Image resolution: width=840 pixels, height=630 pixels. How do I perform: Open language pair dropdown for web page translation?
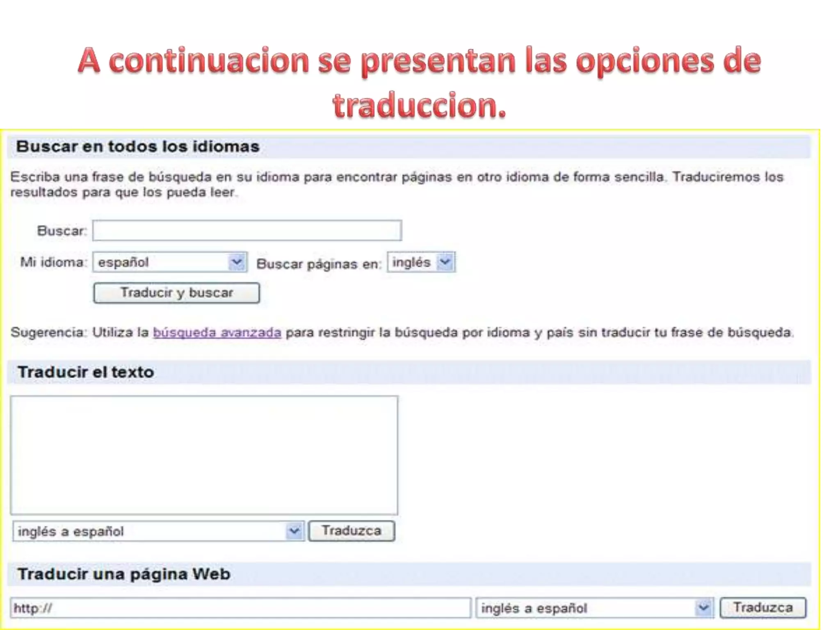pyautogui.click(x=595, y=608)
